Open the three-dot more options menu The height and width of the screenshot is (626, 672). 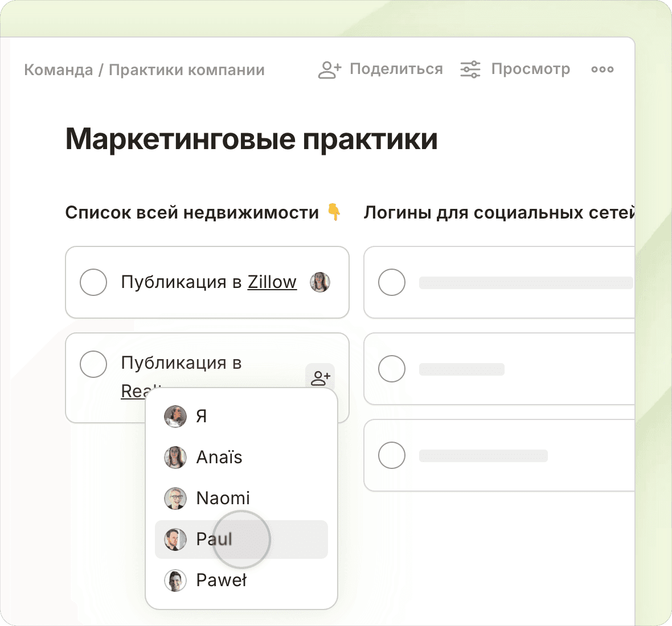tap(602, 69)
